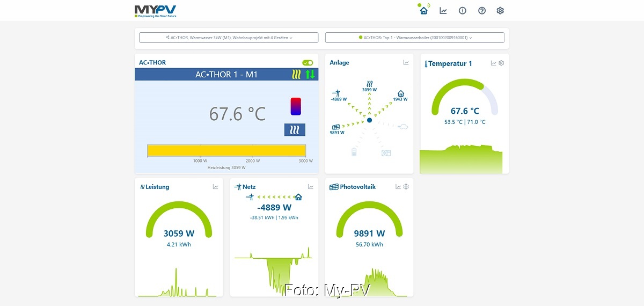644x306 pixels.
Task: Click the Leistung chart icon
Action: (216, 187)
